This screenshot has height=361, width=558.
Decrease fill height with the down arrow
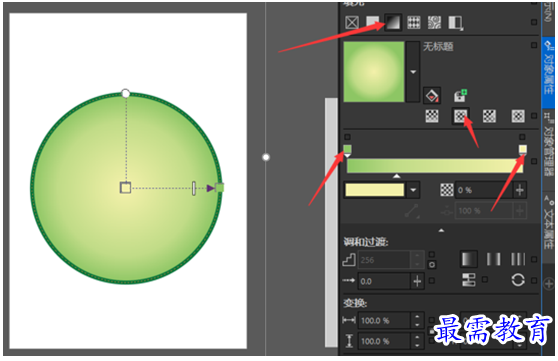click(417, 345)
